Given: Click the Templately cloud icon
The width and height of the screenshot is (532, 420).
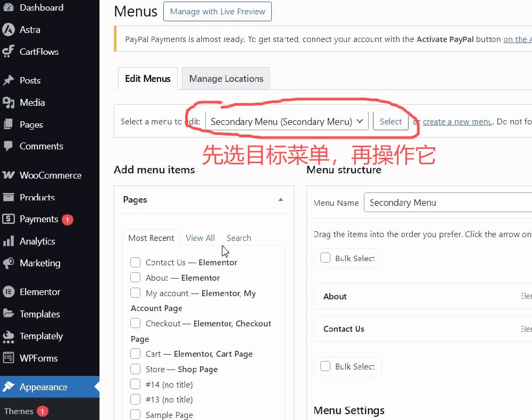Looking at the screenshot, I should [8, 337].
